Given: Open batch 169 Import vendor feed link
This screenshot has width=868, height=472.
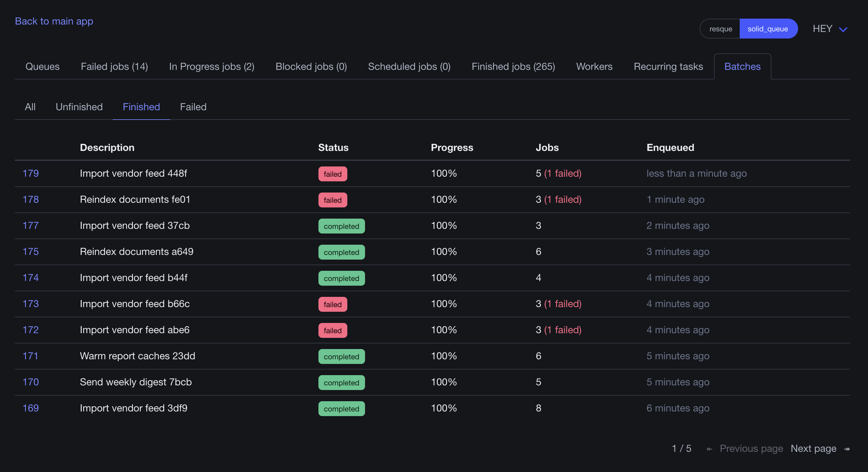Looking at the screenshot, I should [31, 408].
